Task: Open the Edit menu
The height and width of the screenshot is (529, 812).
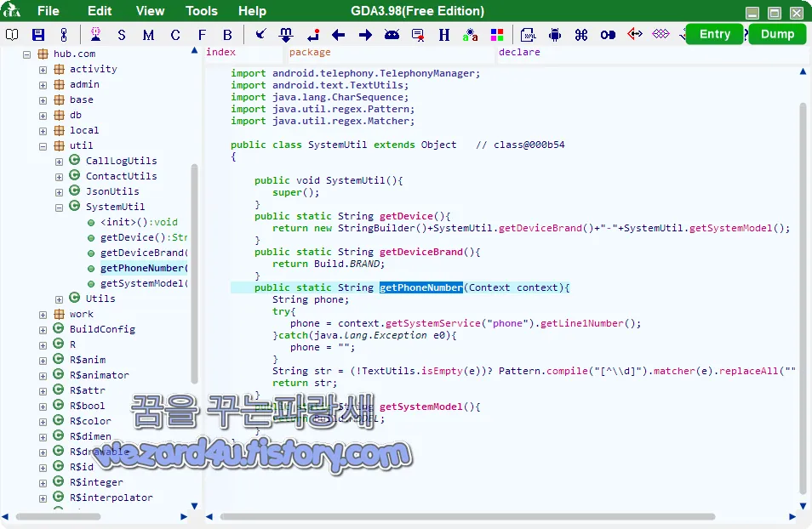Action: coord(100,11)
